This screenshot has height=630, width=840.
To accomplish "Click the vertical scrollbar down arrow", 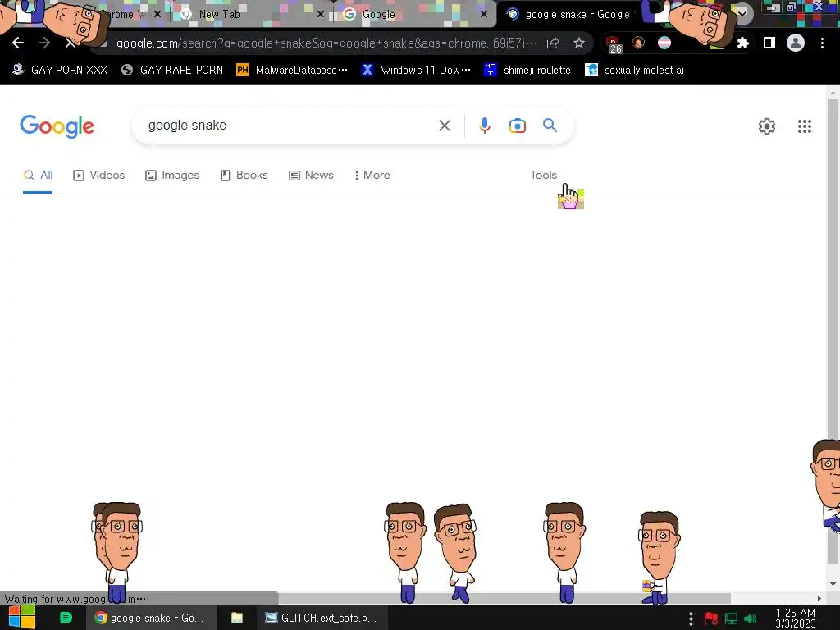I will [x=833, y=584].
